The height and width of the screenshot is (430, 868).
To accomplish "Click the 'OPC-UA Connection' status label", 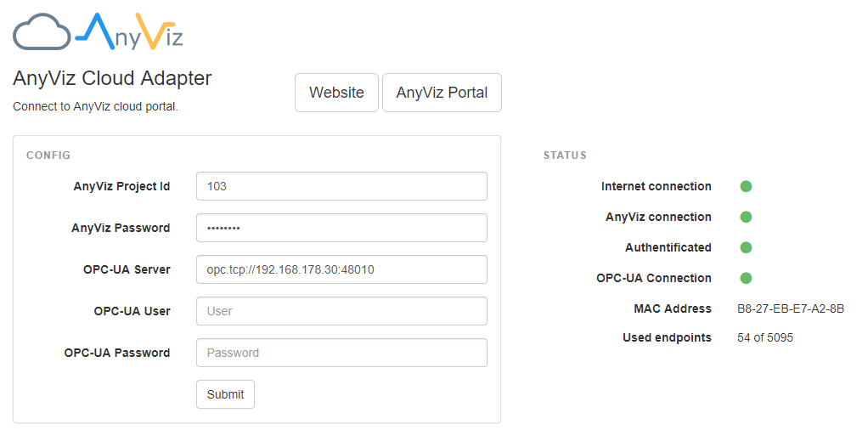I will 654,278.
